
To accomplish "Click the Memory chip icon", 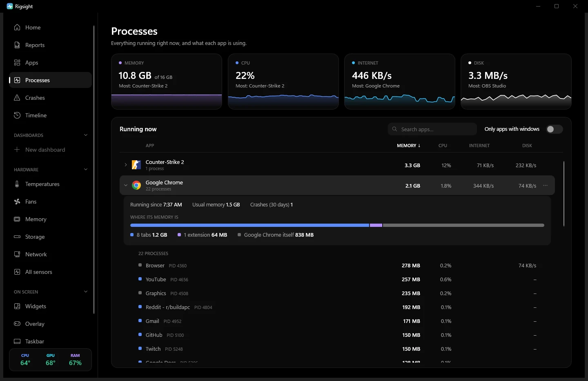I will (17, 219).
